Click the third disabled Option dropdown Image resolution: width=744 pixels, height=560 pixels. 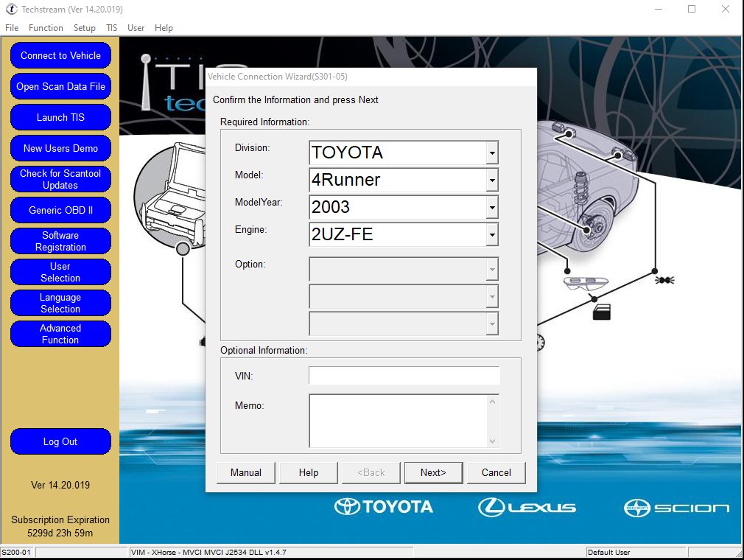coord(404,323)
